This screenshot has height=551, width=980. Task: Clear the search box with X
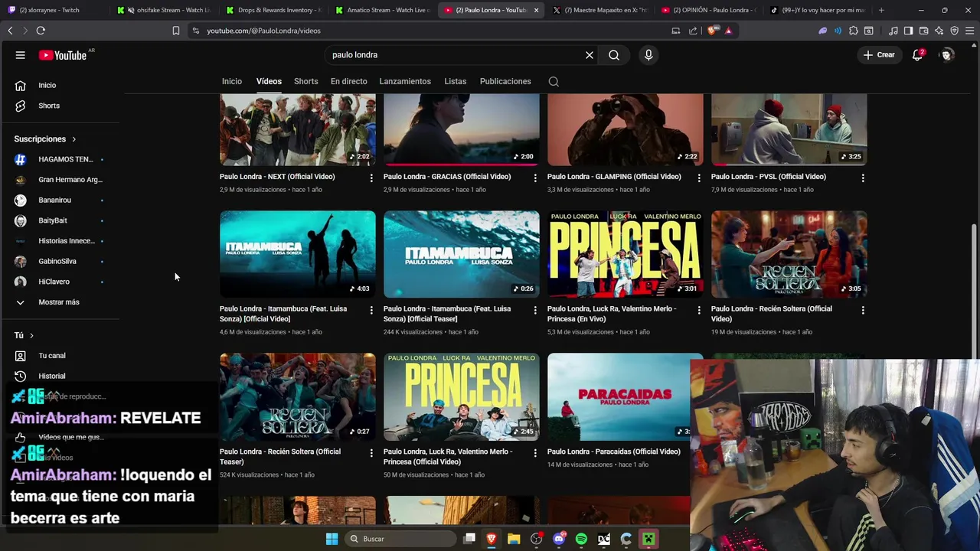pos(590,55)
